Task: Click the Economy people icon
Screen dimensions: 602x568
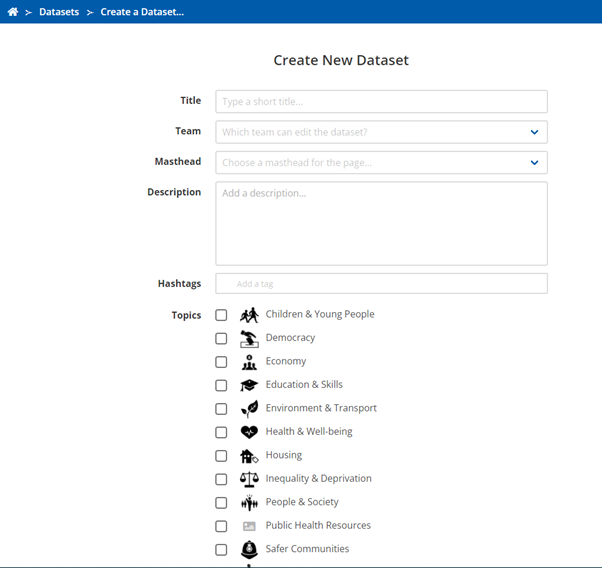Action: (249, 362)
